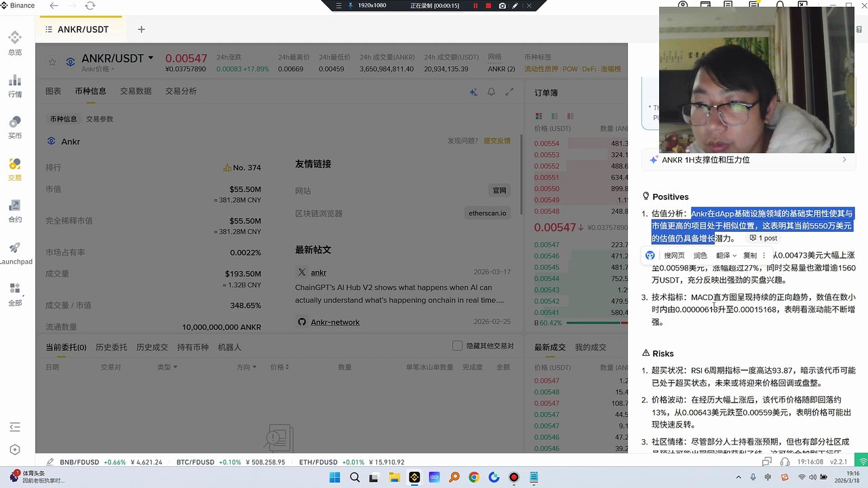Open the recorder toolbar menu icon

339,5
